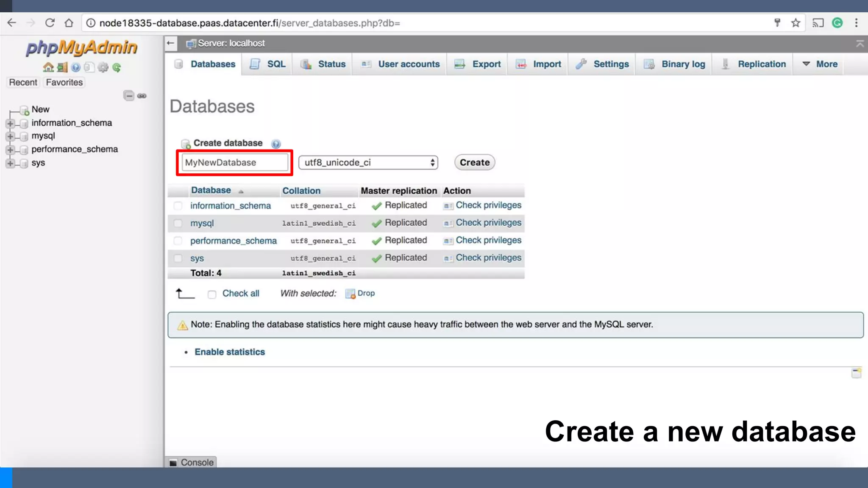Open the Replication tab
868x488 pixels.
753,64
